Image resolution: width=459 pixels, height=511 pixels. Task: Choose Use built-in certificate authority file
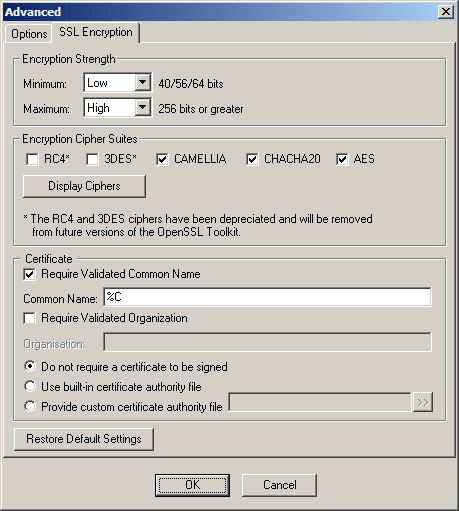30,387
